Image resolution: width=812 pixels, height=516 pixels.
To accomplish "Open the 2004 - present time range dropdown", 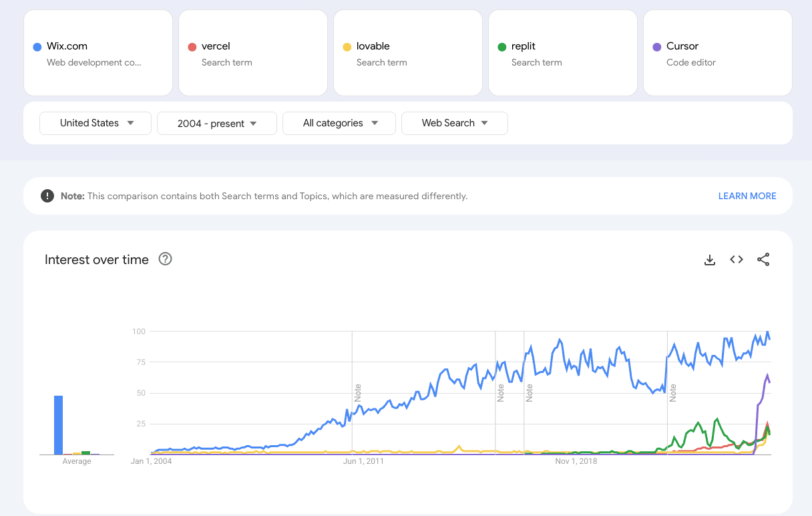I will point(217,123).
